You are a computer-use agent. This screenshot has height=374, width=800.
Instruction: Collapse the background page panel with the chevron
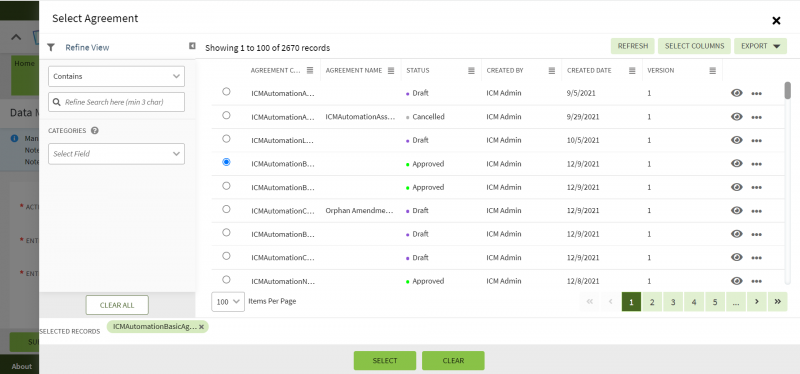(16, 37)
